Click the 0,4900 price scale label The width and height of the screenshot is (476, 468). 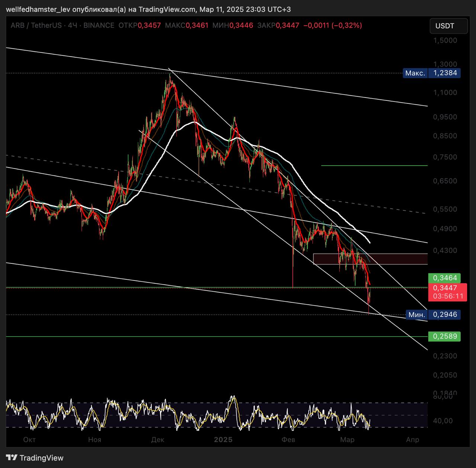pos(445,228)
